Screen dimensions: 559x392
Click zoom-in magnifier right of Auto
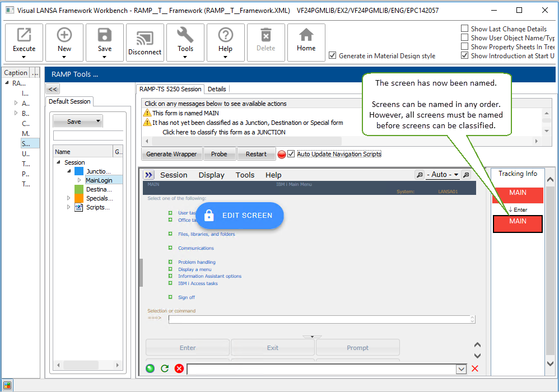(x=465, y=175)
